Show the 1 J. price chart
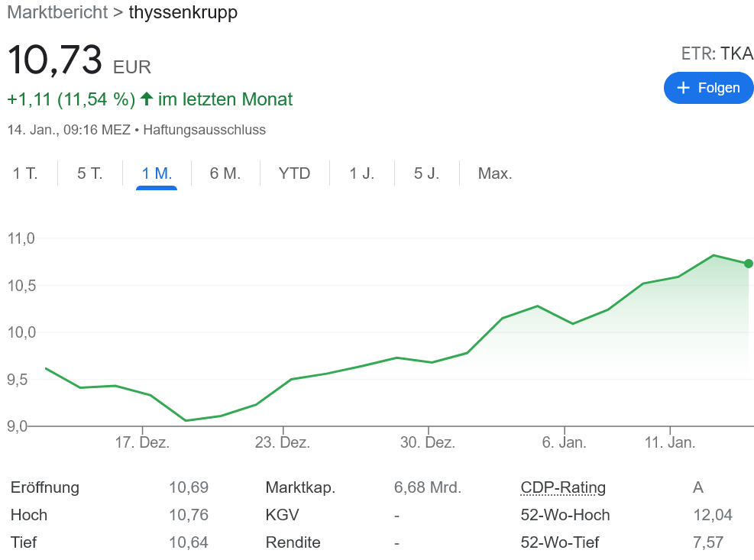This screenshot has width=754, height=560. (x=361, y=173)
